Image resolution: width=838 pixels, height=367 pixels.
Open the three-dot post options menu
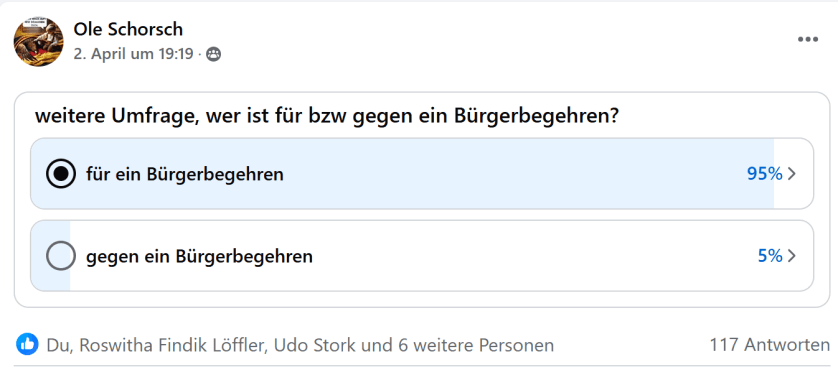pos(808,40)
